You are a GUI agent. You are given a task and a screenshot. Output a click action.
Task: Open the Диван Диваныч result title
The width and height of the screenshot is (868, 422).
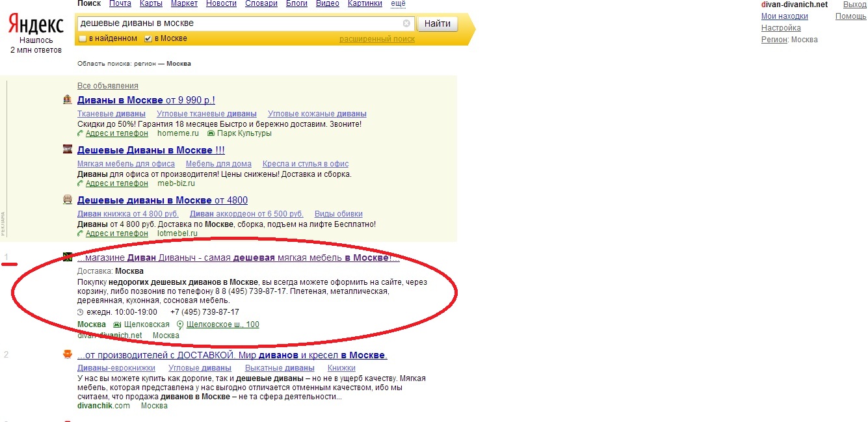238,257
